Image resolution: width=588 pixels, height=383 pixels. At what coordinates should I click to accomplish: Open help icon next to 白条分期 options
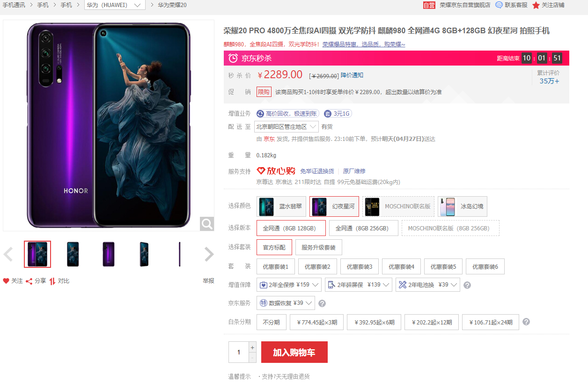click(x=526, y=322)
